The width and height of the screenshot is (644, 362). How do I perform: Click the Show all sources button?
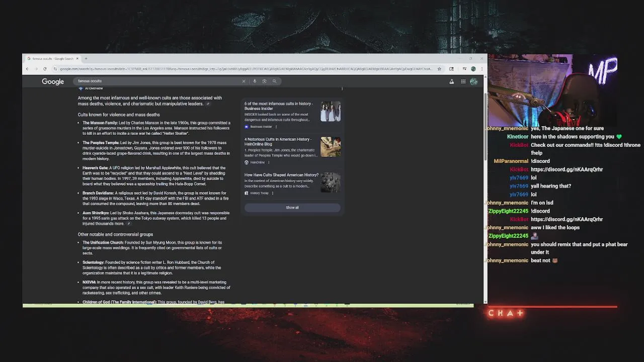tap(292, 208)
